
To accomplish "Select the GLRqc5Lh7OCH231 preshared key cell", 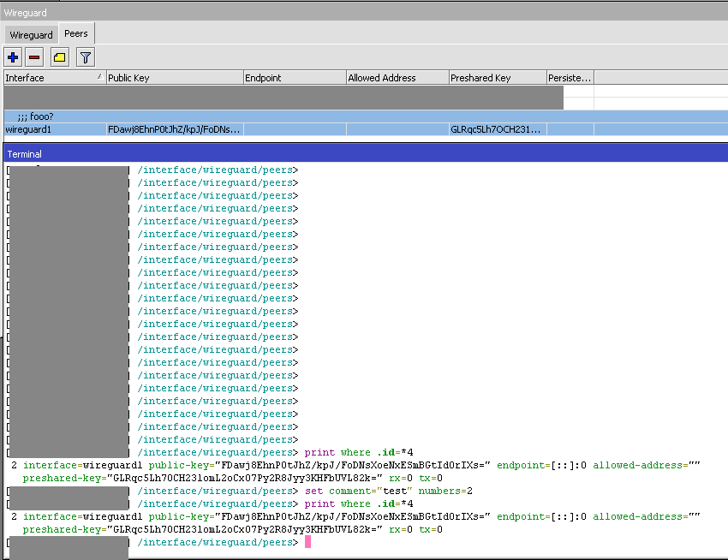I will [x=498, y=129].
